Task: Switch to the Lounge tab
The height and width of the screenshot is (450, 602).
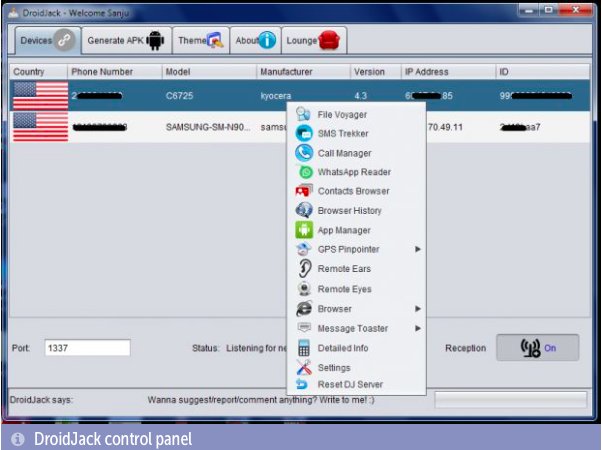Action: (x=314, y=40)
